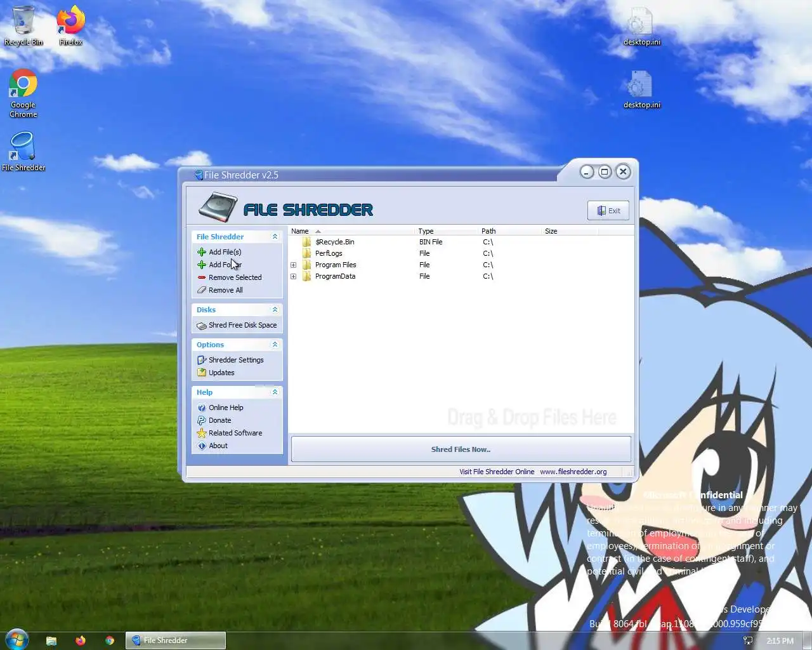Image resolution: width=812 pixels, height=650 pixels.
Task: Click the Exit button
Action: [608, 211]
